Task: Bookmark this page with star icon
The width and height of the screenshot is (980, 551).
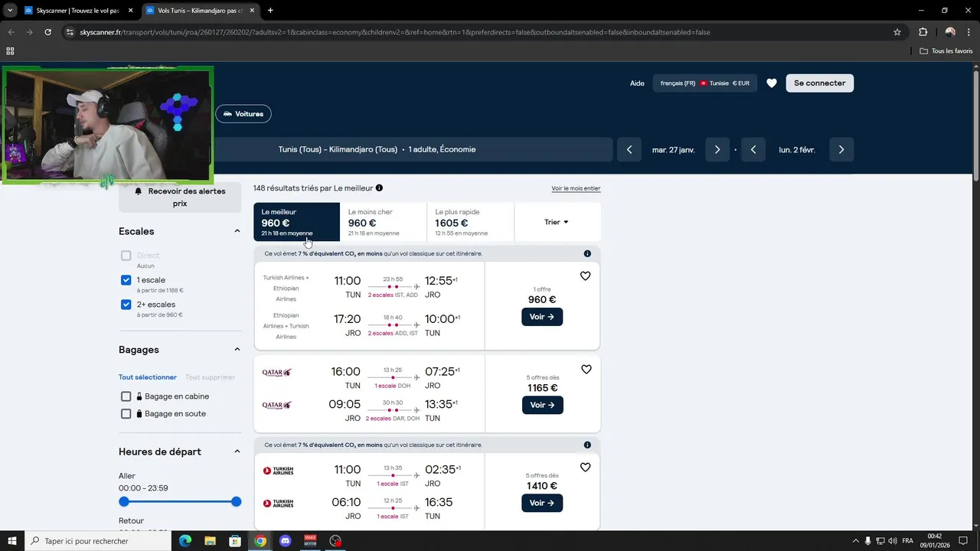Action: (897, 32)
